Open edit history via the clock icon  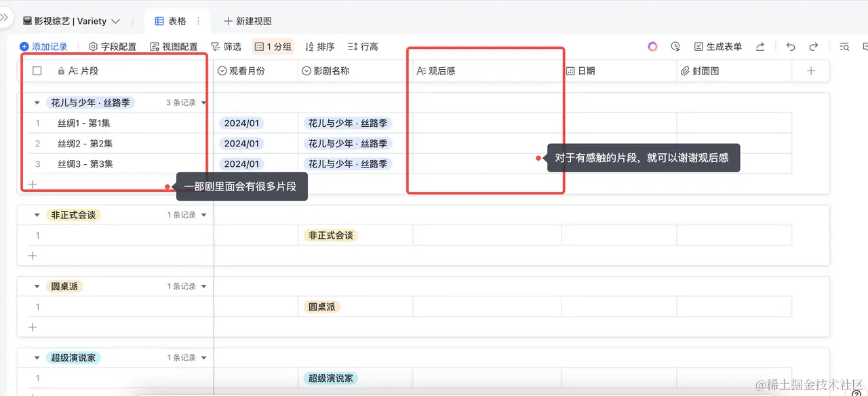675,46
